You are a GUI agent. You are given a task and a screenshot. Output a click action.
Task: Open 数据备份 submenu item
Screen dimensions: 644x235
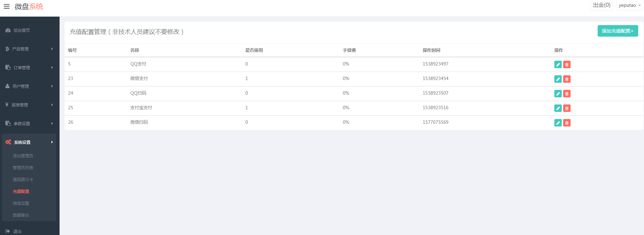[x=21, y=215]
